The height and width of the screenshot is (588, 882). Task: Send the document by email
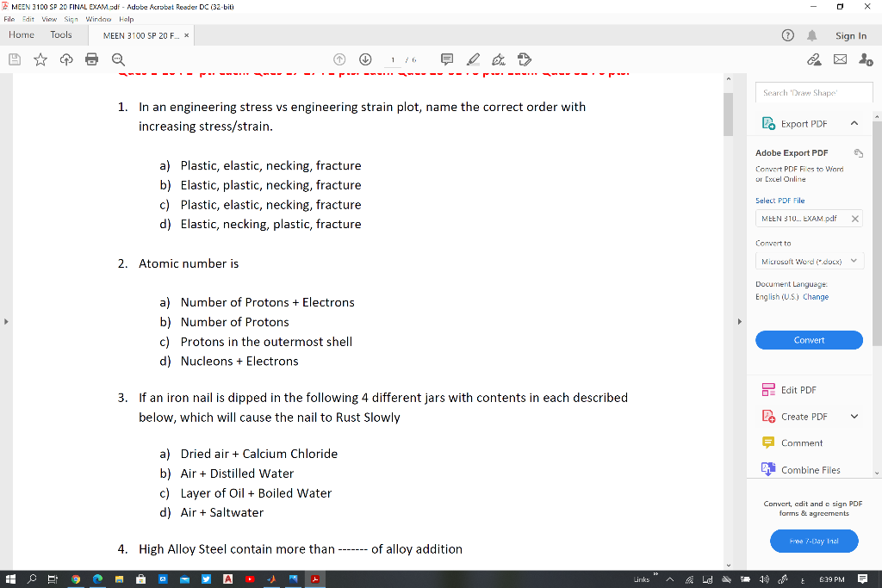tap(840, 59)
